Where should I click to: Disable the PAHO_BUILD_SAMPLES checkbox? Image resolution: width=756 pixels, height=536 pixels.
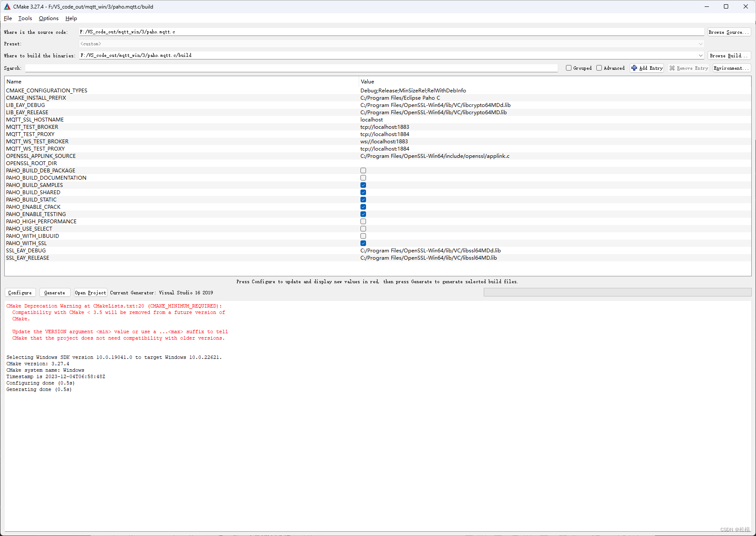(x=363, y=185)
